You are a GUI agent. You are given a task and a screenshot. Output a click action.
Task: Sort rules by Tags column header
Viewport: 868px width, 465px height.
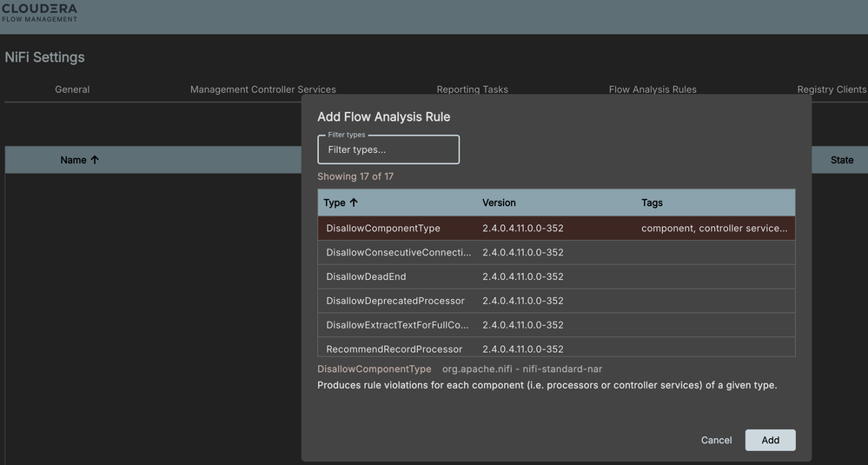[x=652, y=203]
